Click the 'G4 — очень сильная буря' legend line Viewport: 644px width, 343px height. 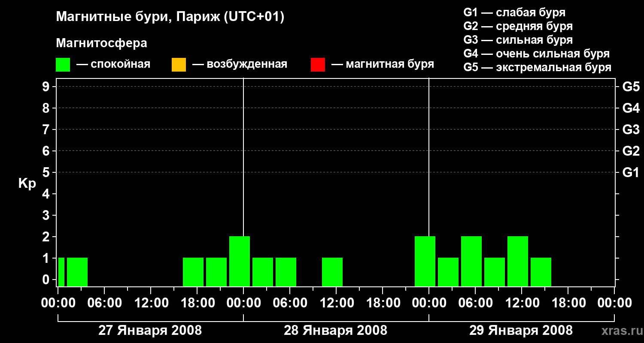[536, 54]
